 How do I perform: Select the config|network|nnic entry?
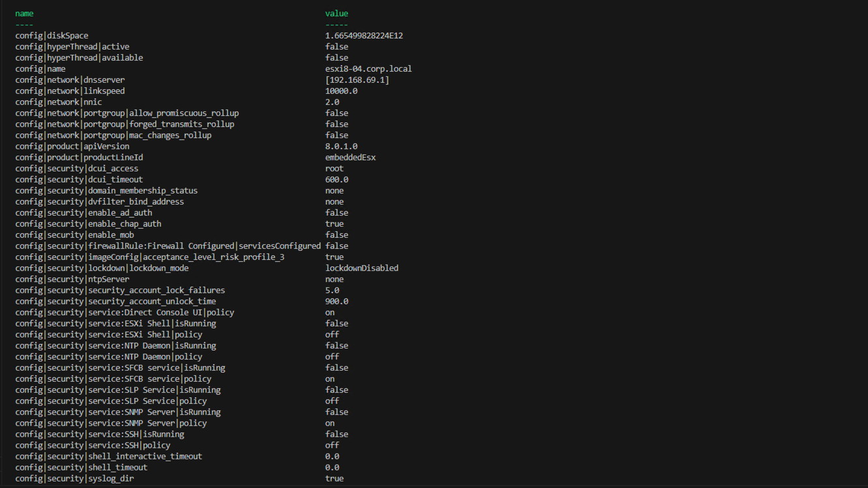point(59,102)
